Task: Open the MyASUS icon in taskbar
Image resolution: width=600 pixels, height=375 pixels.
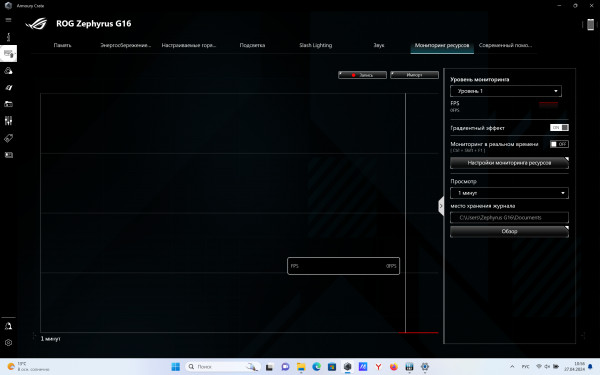Action: coord(363,367)
